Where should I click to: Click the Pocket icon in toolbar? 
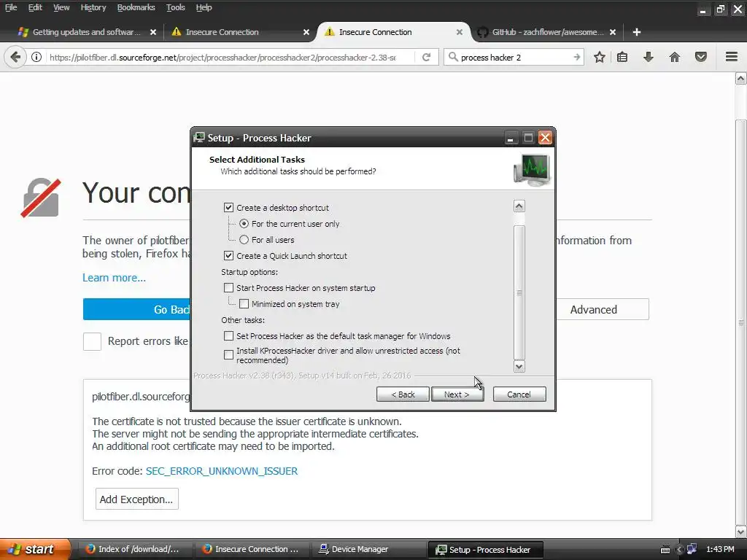tap(701, 57)
